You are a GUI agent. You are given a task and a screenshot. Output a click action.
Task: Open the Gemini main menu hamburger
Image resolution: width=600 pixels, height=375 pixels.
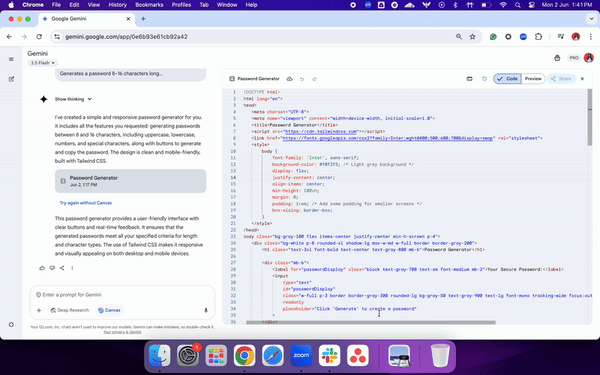point(11,59)
